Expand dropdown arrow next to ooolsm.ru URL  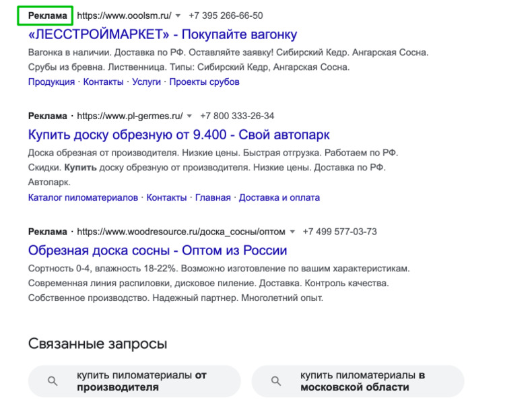(x=178, y=16)
